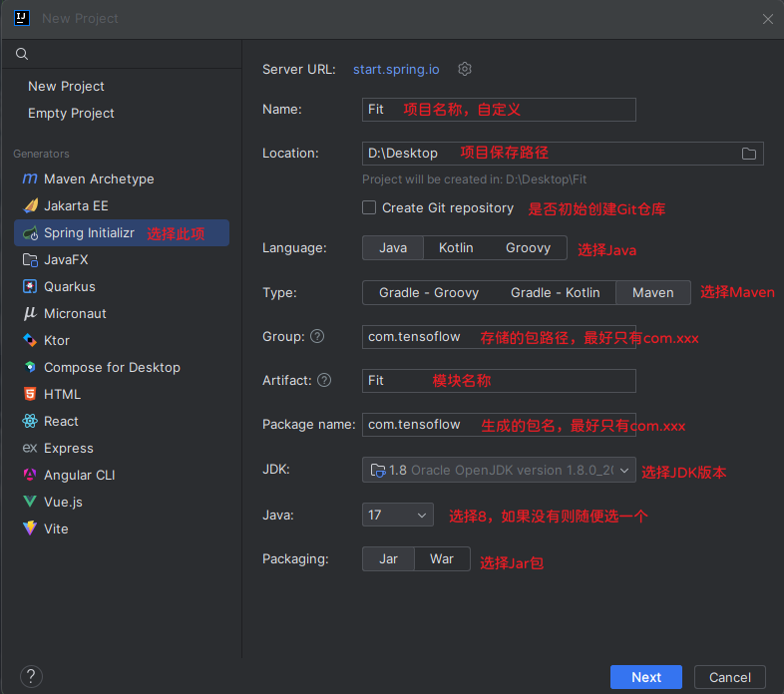Select Java as language

(393, 248)
